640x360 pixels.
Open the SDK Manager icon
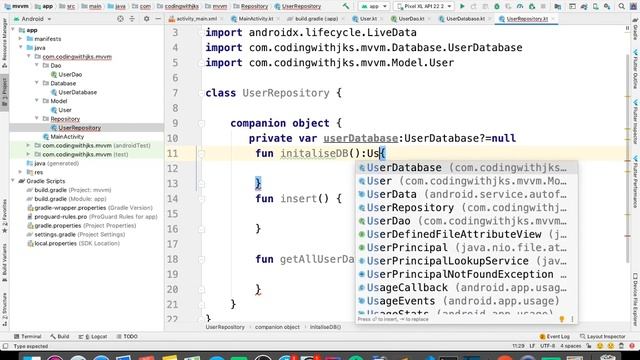607,6
